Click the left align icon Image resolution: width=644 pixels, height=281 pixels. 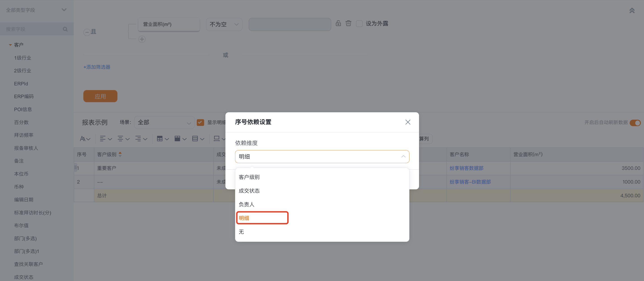(102, 139)
